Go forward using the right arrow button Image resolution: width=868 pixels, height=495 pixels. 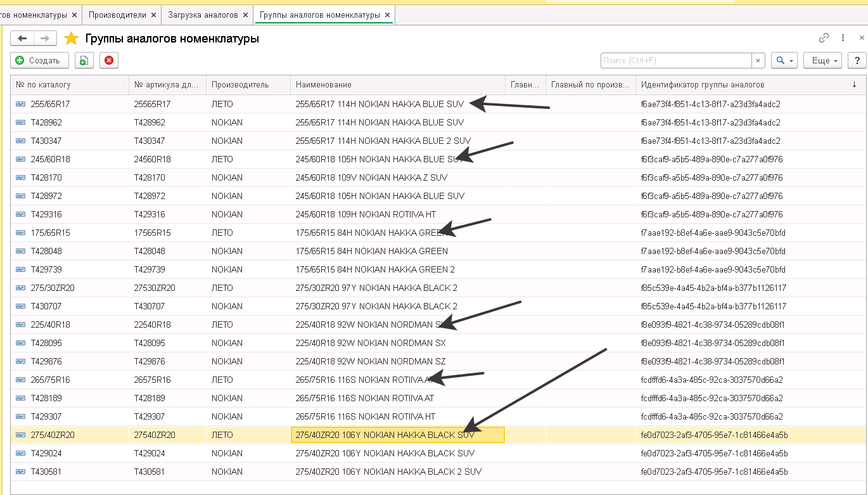tap(45, 39)
